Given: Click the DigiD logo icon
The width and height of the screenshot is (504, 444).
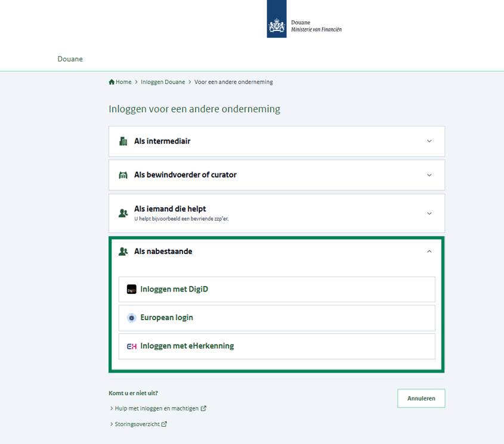Looking at the screenshot, I should coord(131,289).
